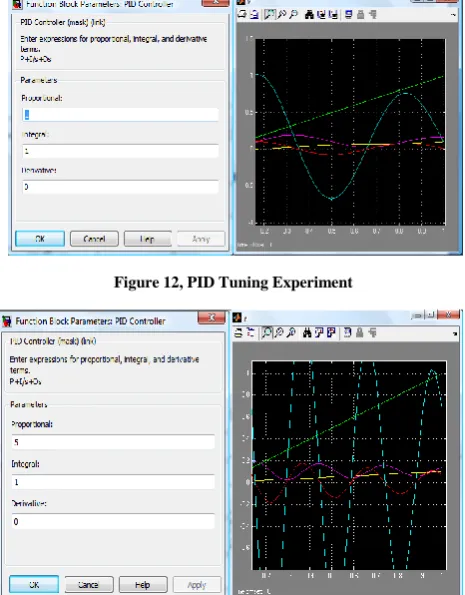465x595 pixels.
Task: Focus Proportional field in upper PID dialog
Action: click(x=120, y=115)
